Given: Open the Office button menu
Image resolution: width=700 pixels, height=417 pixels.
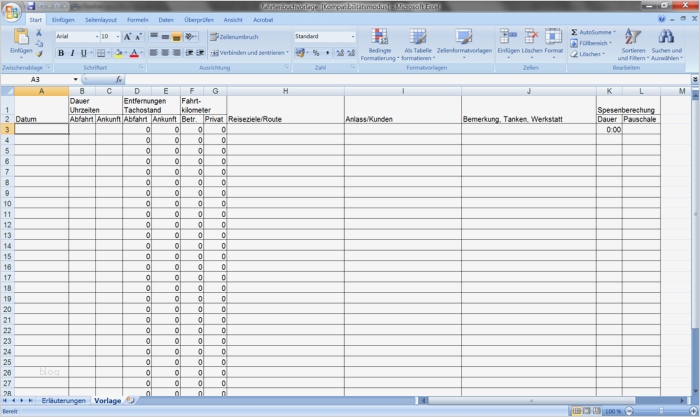Looking at the screenshot, I should point(12,12).
